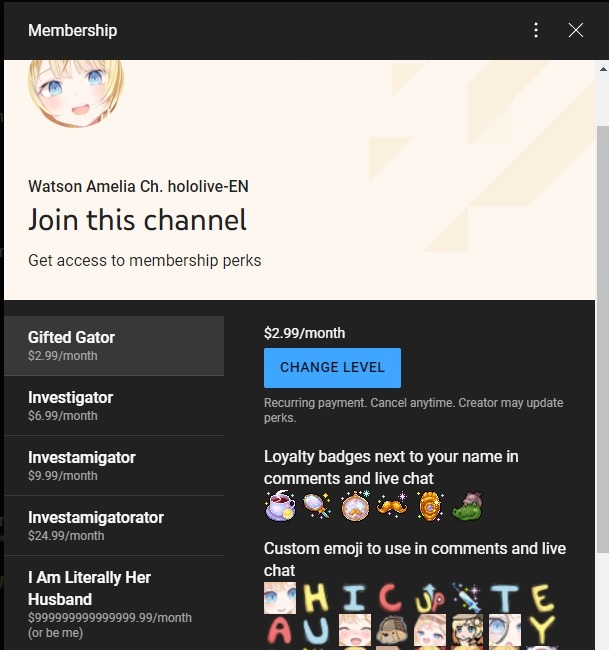The width and height of the screenshot is (609, 650).
Task: Click the Get access to membership perks text
Action: pyautogui.click(x=145, y=260)
